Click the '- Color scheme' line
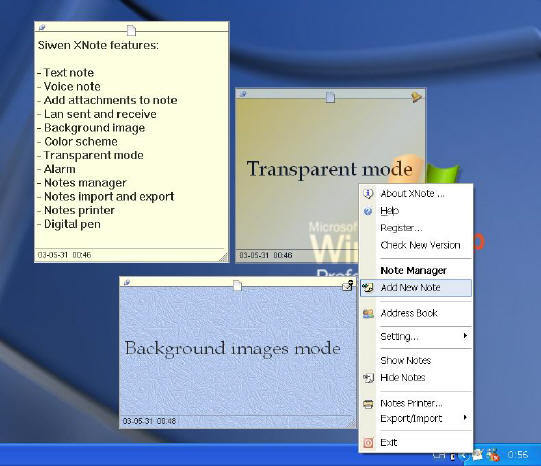 pyautogui.click(x=77, y=142)
